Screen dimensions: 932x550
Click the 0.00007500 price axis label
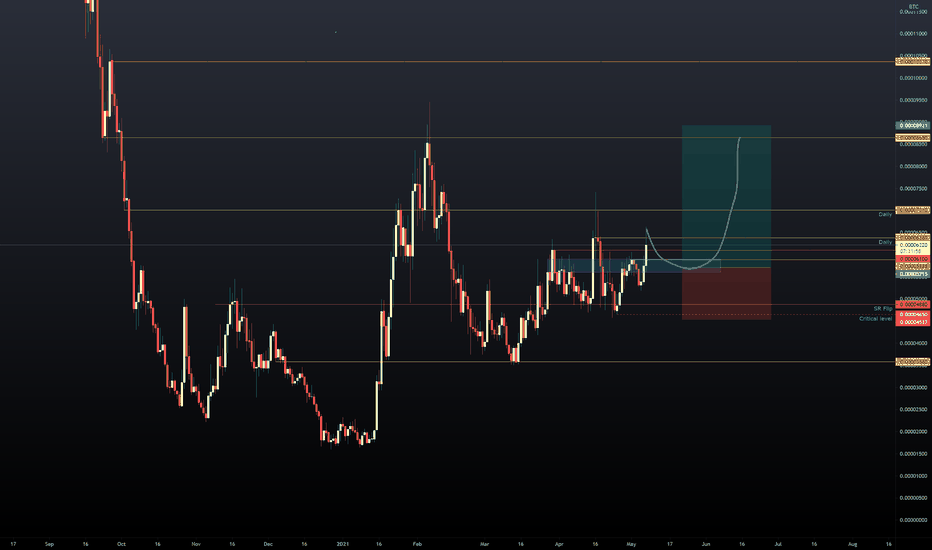913,188
